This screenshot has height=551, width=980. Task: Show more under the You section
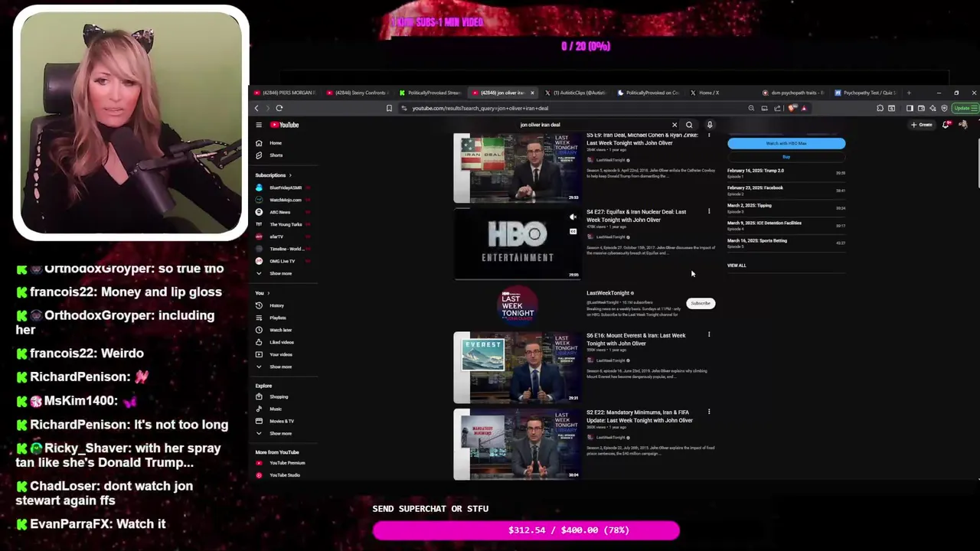click(280, 367)
